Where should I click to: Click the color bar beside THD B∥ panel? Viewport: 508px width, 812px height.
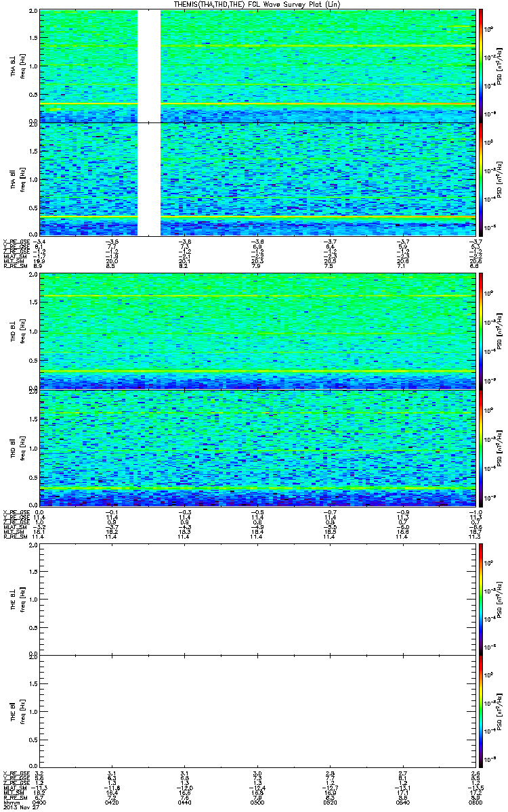coord(480,447)
